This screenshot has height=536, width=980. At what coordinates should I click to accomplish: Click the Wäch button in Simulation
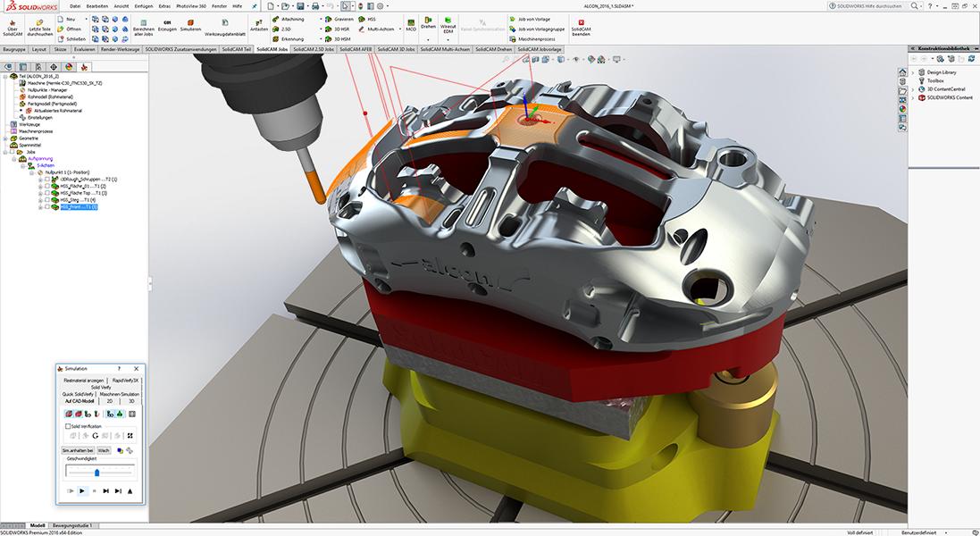(x=104, y=450)
